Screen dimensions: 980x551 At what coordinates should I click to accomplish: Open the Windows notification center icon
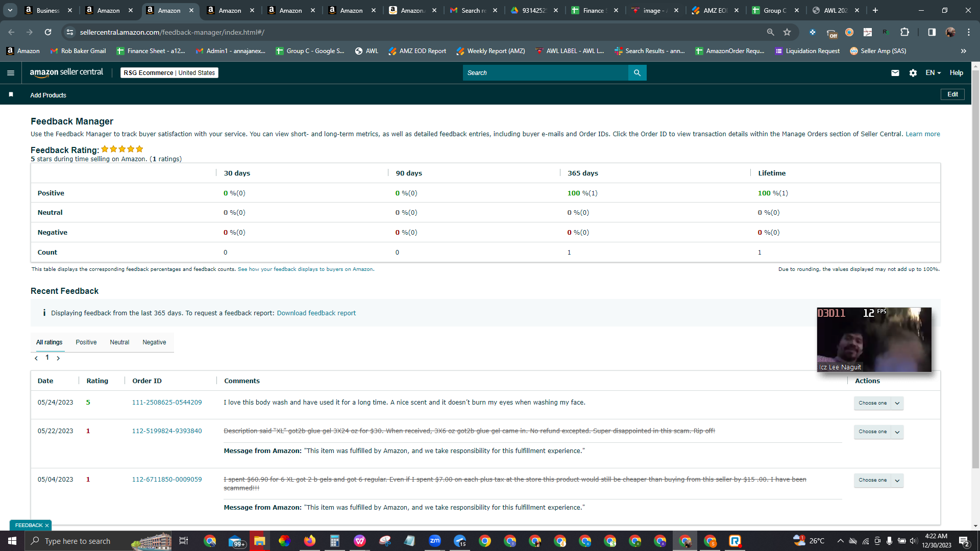[964, 541]
